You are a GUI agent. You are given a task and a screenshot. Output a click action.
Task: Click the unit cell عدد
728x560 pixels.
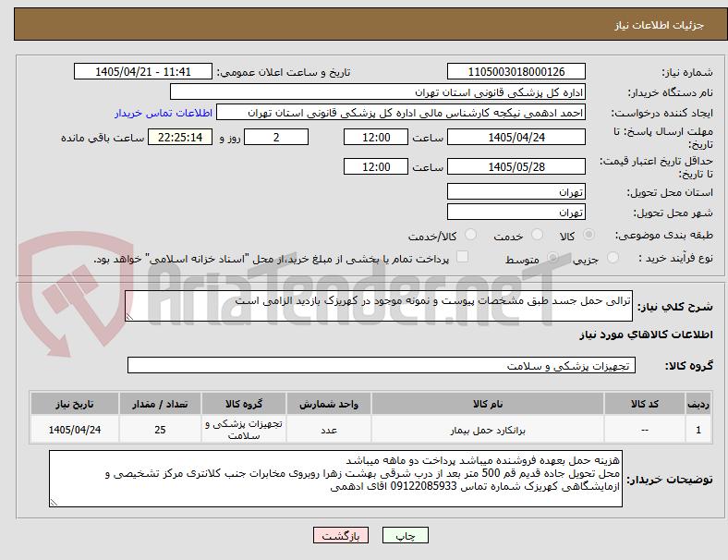pyautogui.click(x=329, y=430)
